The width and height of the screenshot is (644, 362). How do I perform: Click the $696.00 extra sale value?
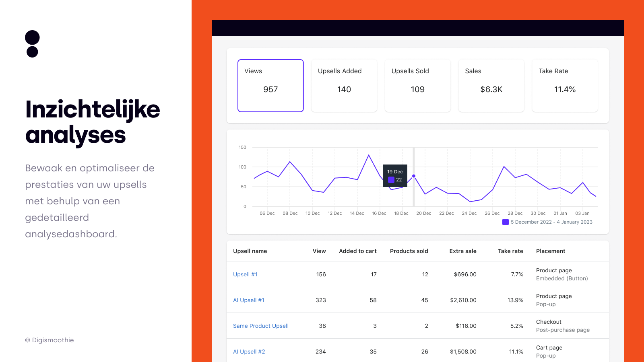coord(465,274)
